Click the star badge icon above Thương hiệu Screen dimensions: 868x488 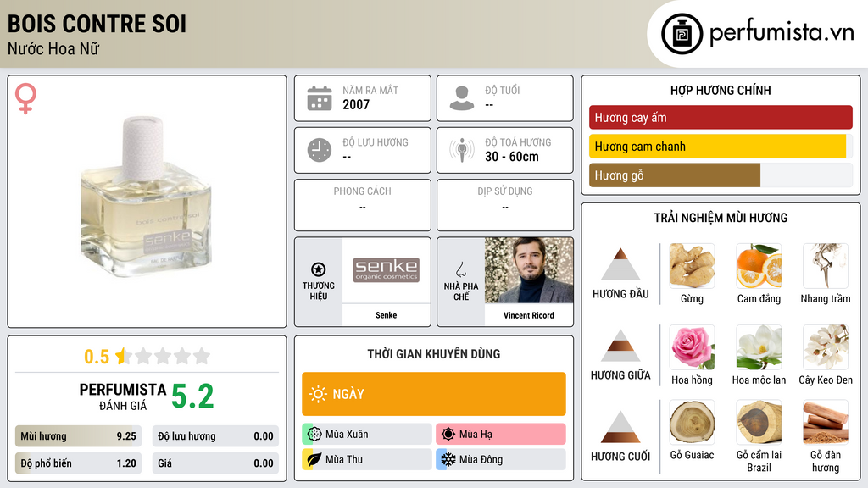pyautogui.click(x=319, y=269)
